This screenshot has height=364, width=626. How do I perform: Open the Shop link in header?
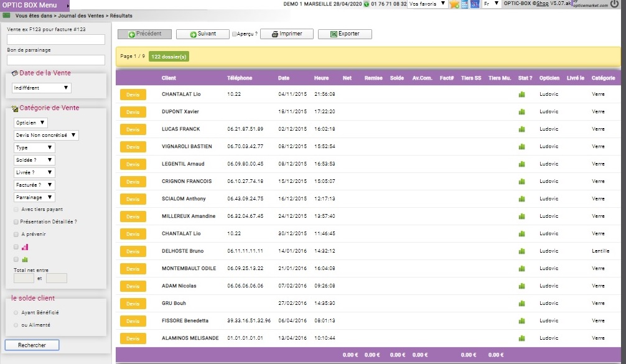tap(542, 4)
